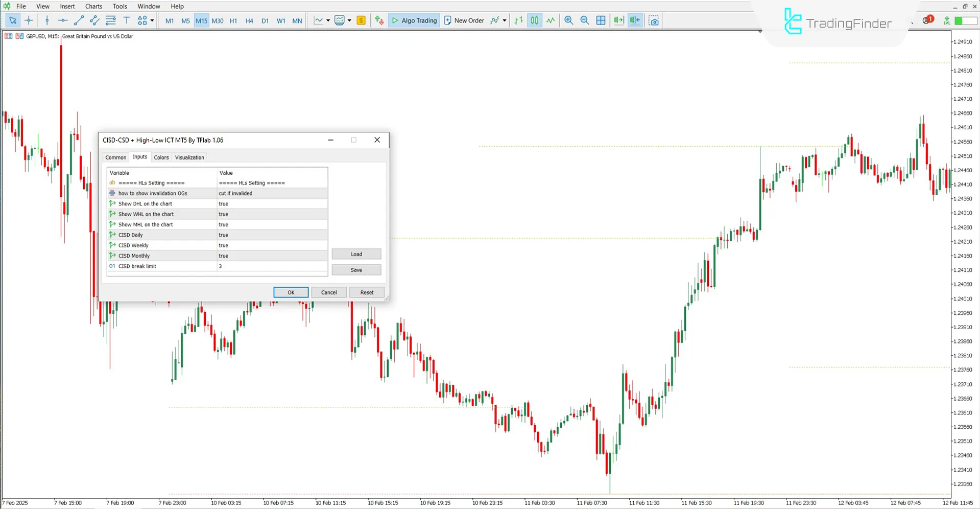Open the tile windows grid icon
The height and width of the screenshot is (509, 980).
[x=601, y=20]
